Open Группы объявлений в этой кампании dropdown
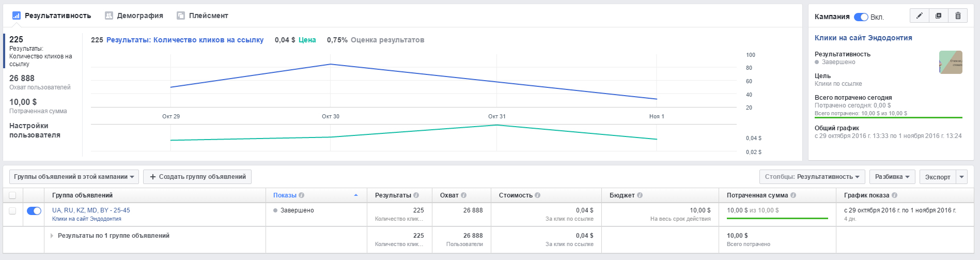 click(x=74, y=177)
